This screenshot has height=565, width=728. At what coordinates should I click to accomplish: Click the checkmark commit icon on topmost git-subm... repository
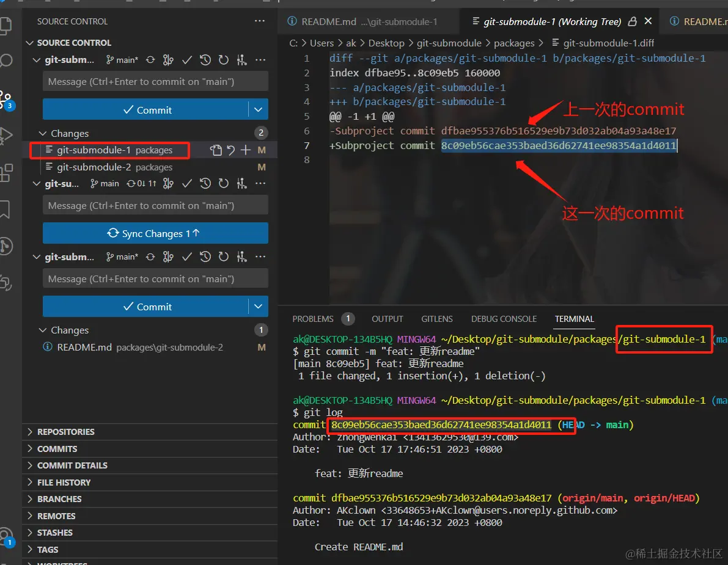point(187,60)
